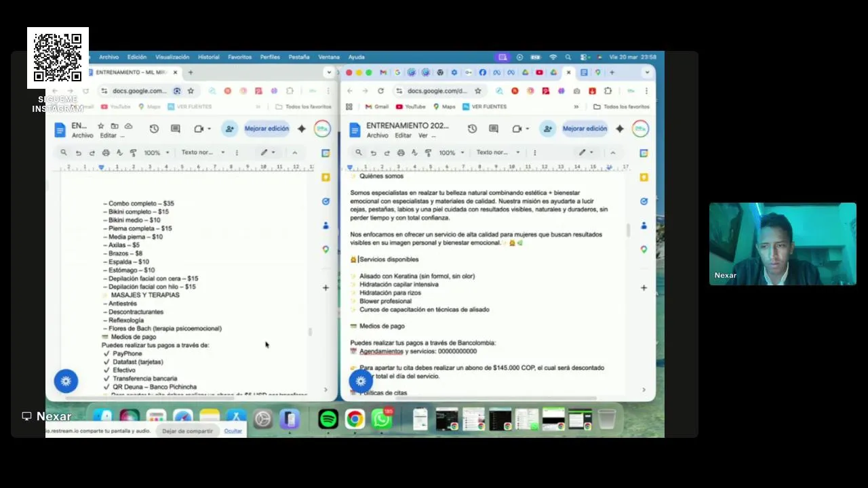The image size is (868, 488).
Task: Open text style dropdown in left document
Action: pyautogui.click(x=203, y=152)
